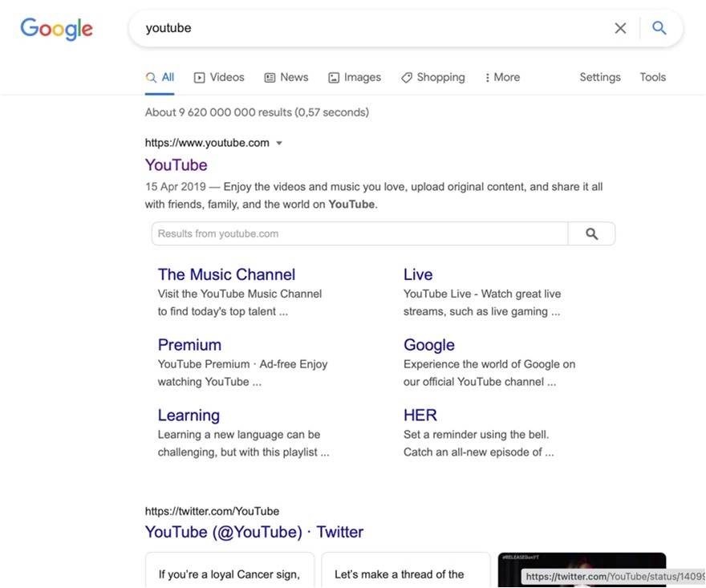Screen dimensions: 706x588
Task: Click inside the main search field
Action: click(369, 28)
